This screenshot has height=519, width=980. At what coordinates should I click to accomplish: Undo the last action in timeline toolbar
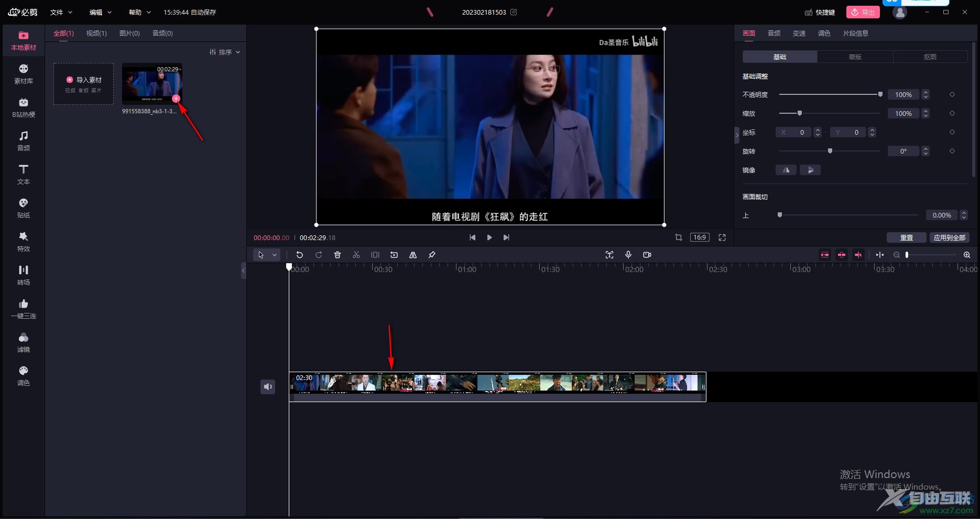(x=300, y=255)
